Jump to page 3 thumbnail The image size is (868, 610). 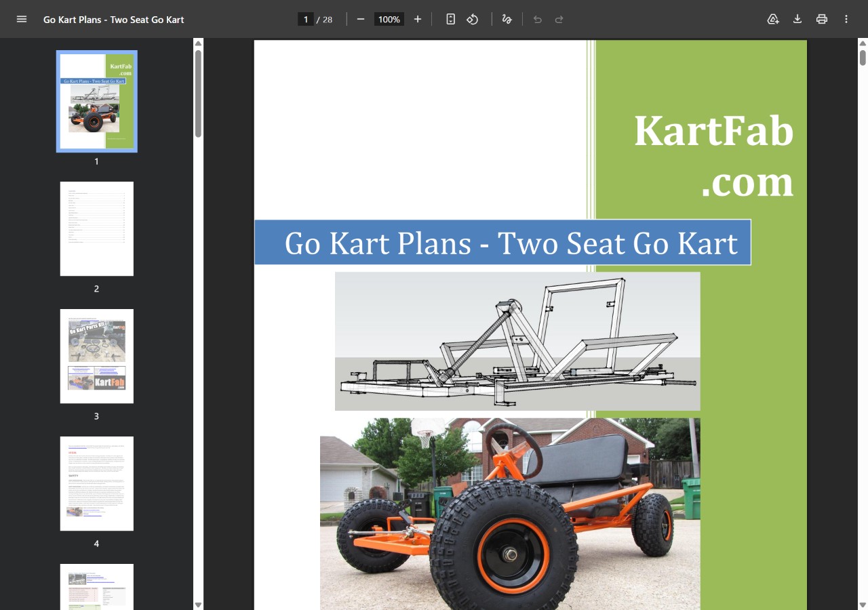[x=97, y=356]
